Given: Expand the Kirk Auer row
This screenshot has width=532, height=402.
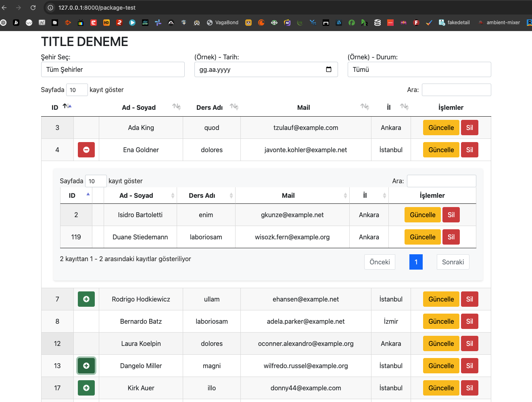Looking at the screenshot, I should (86, 388).
